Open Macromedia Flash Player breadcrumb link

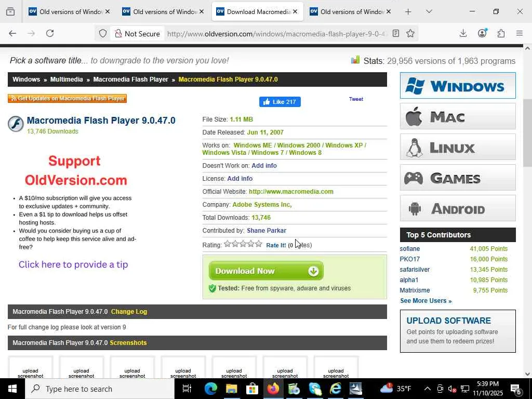(130, 79)
